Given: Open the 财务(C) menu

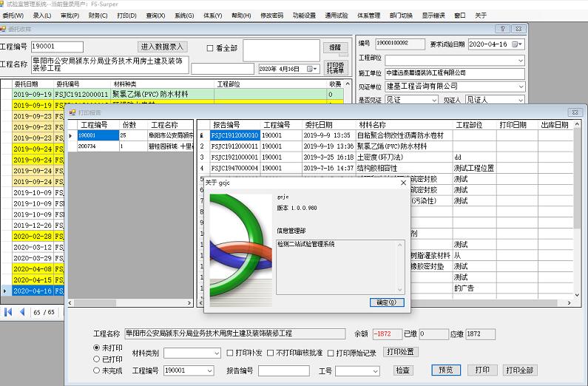Looking at the screenshot, I should pos(98,15).
